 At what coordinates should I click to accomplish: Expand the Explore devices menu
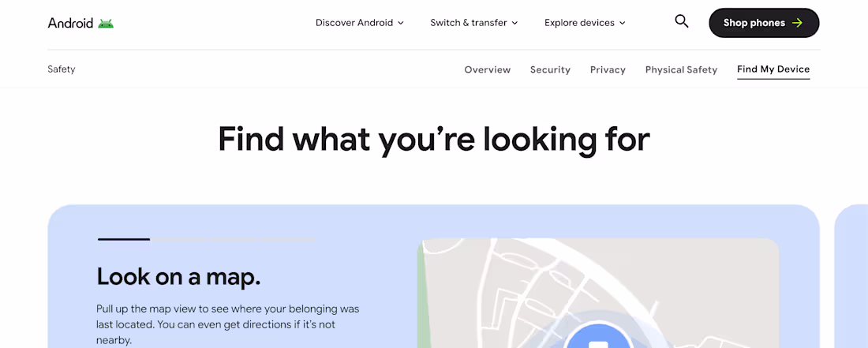585,23
